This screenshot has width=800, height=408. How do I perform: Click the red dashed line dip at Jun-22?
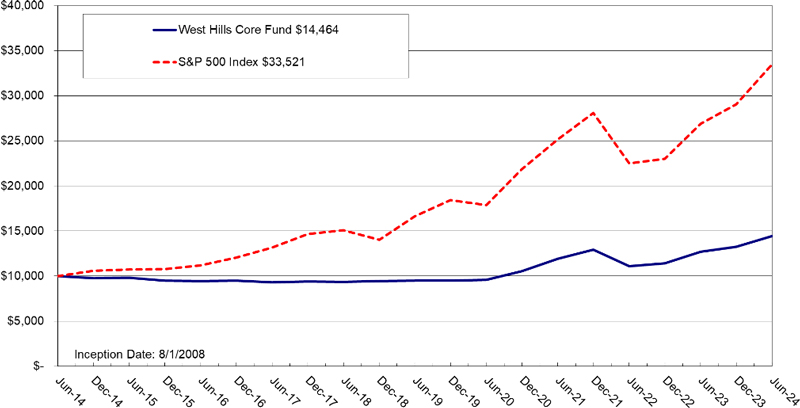pos(629,163)
